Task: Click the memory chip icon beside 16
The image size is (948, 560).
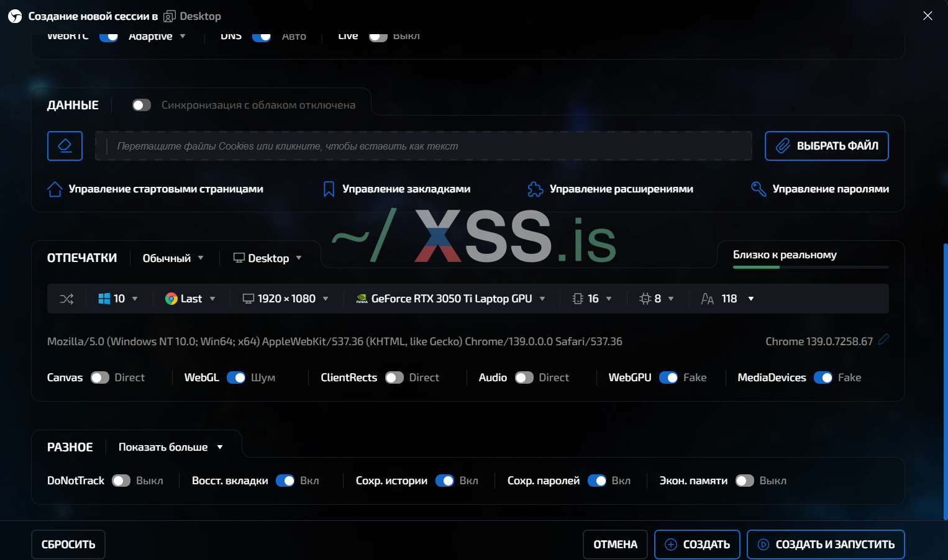Action: click(578, 299)
